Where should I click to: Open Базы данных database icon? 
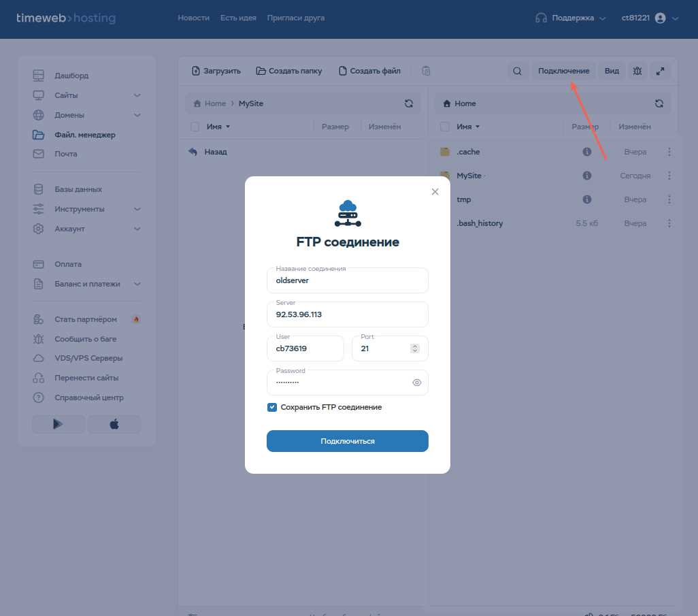point(38,189)
